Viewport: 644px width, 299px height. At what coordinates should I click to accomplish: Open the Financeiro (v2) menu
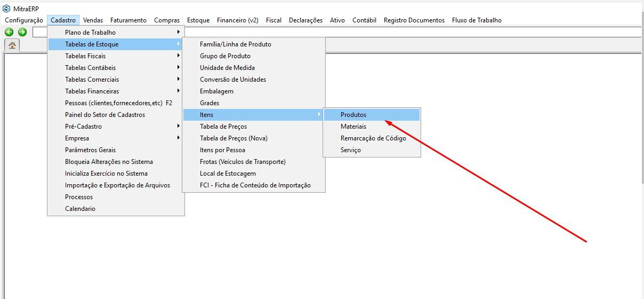pyautogui.click(x=237, y=20)
